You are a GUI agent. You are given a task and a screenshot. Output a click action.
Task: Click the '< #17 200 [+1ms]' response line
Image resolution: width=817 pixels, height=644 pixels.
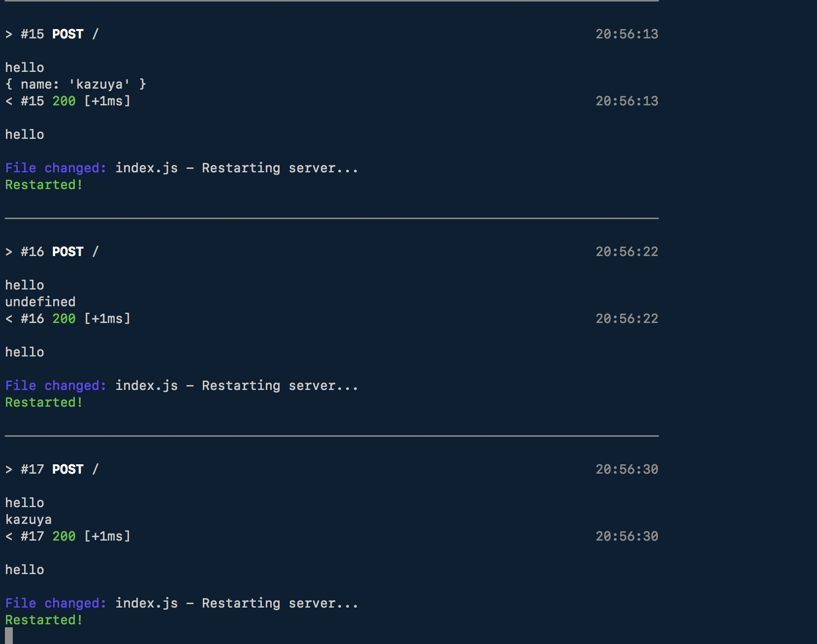67,536
